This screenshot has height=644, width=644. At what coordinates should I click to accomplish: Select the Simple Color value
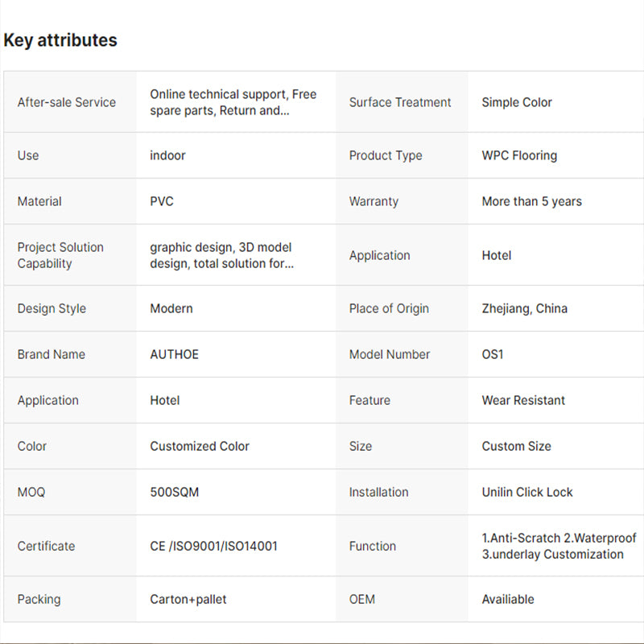tap(517, 102)
